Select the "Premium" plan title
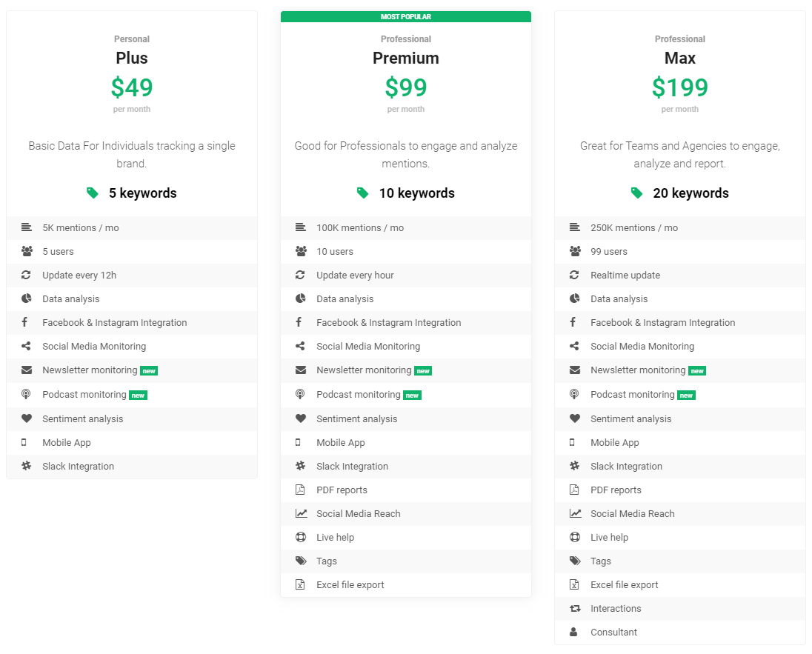This screenshot has width=812, height=654. tap(405, 58)
